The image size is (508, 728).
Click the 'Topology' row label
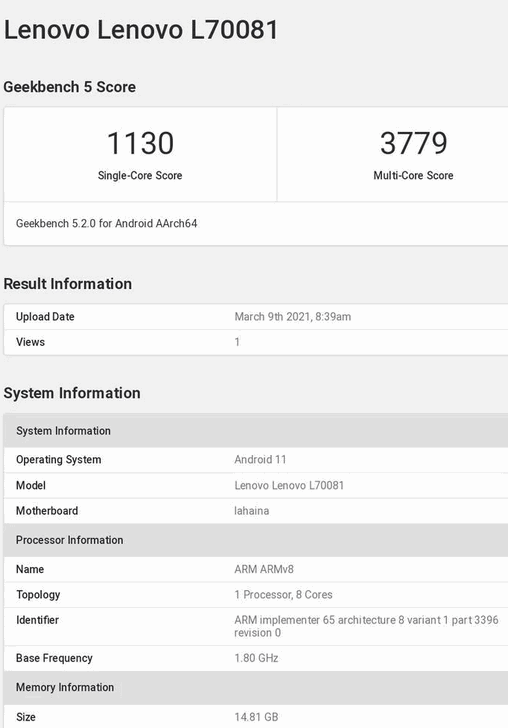point(38,595)
